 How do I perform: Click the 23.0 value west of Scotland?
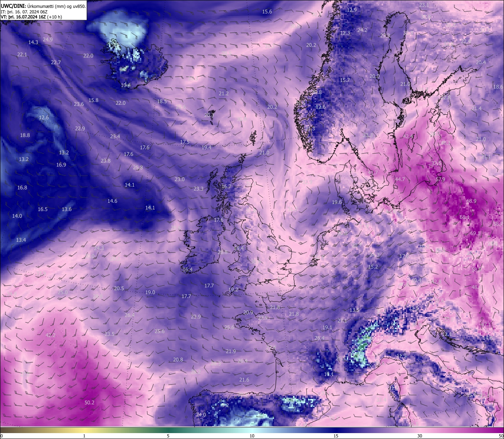180,180
